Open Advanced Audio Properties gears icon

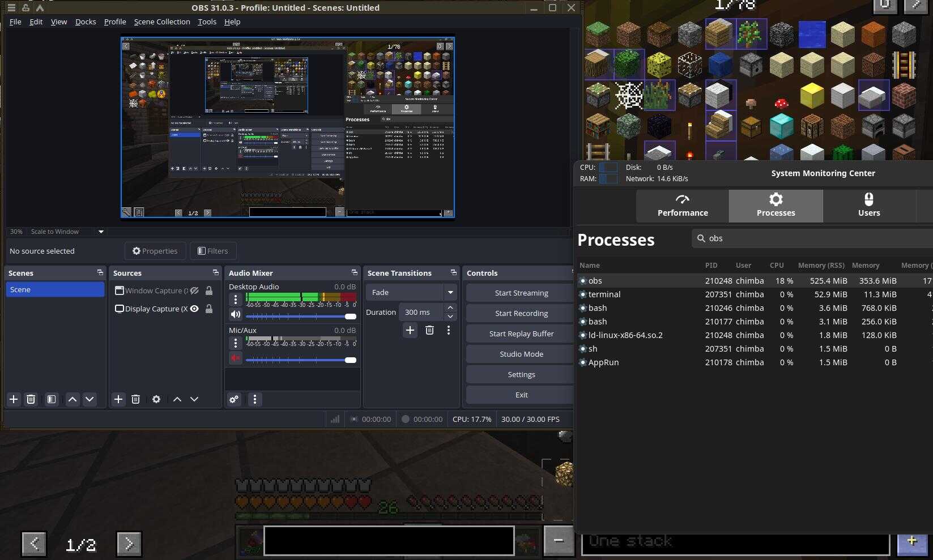click(234, 399)
